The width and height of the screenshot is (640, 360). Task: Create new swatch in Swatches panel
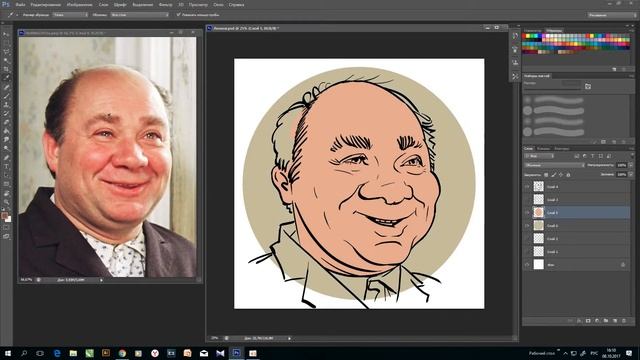[614, 69]
